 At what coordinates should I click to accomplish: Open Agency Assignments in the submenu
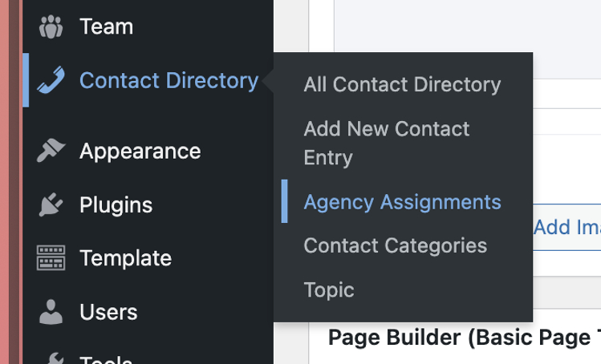402,201
